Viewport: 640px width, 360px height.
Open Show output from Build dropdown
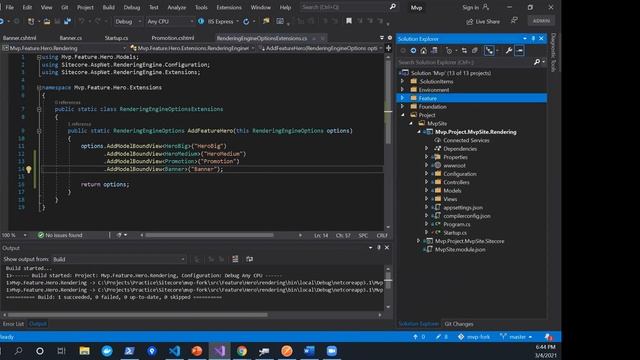tap(119, 259)
